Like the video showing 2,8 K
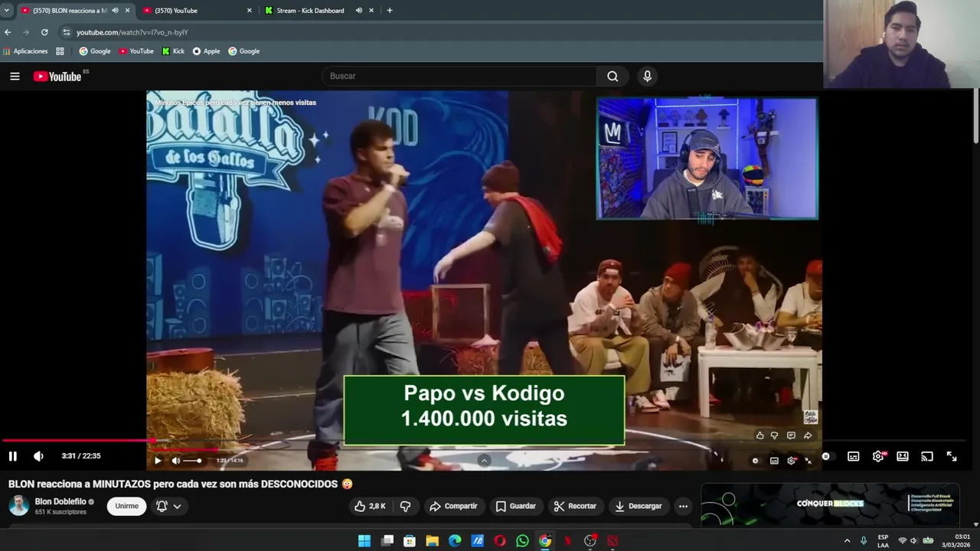 point(370,506)
